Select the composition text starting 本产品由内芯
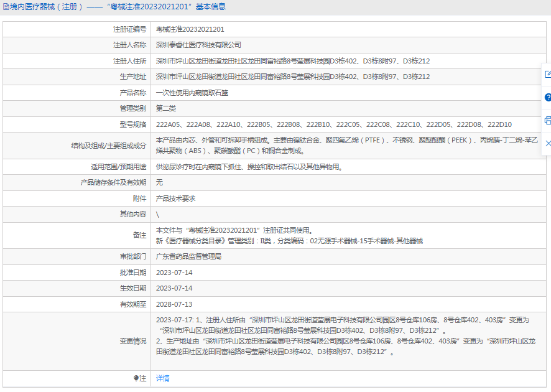This screenshot has width=551, height=392. pos(347,146)
